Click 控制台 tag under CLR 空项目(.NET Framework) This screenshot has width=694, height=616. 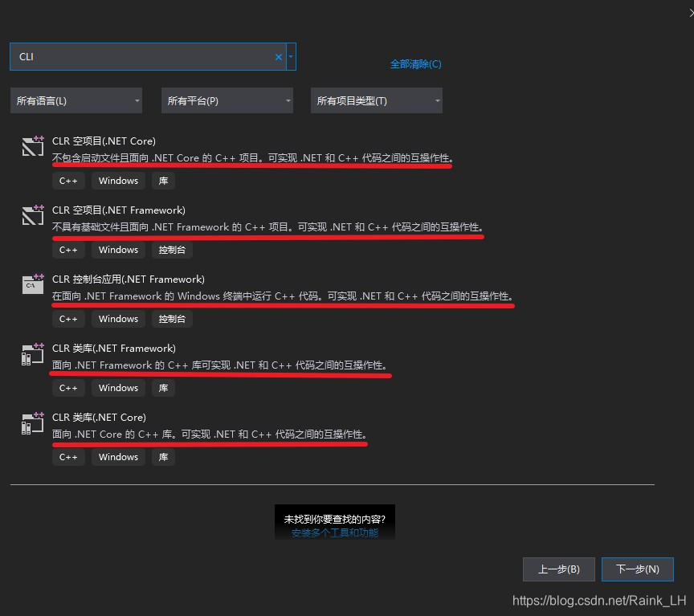(x=172, y=250)
